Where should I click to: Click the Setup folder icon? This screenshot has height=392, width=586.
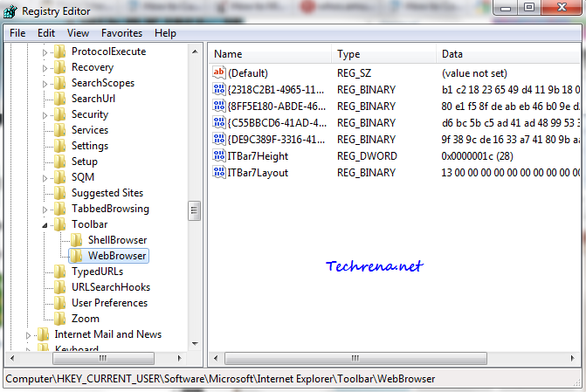59,162
